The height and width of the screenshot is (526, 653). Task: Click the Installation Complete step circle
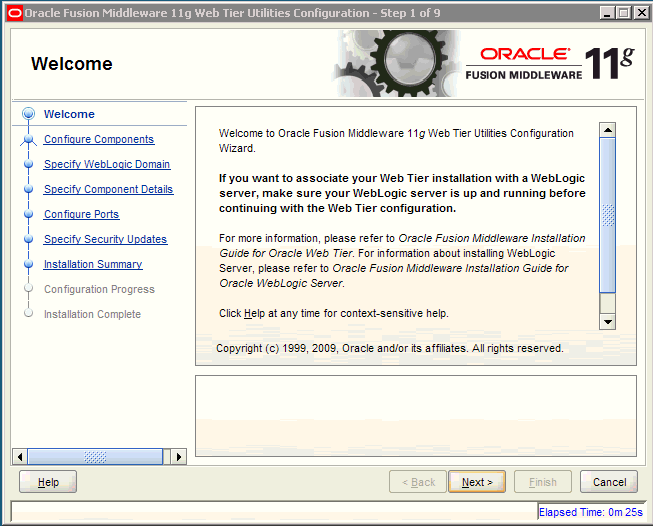[28, 313]
